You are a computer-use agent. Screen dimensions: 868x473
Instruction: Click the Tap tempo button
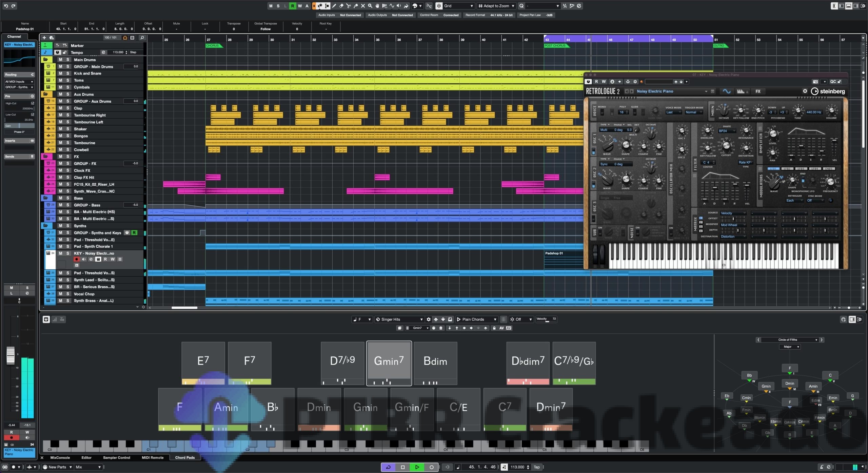[537, 467]
